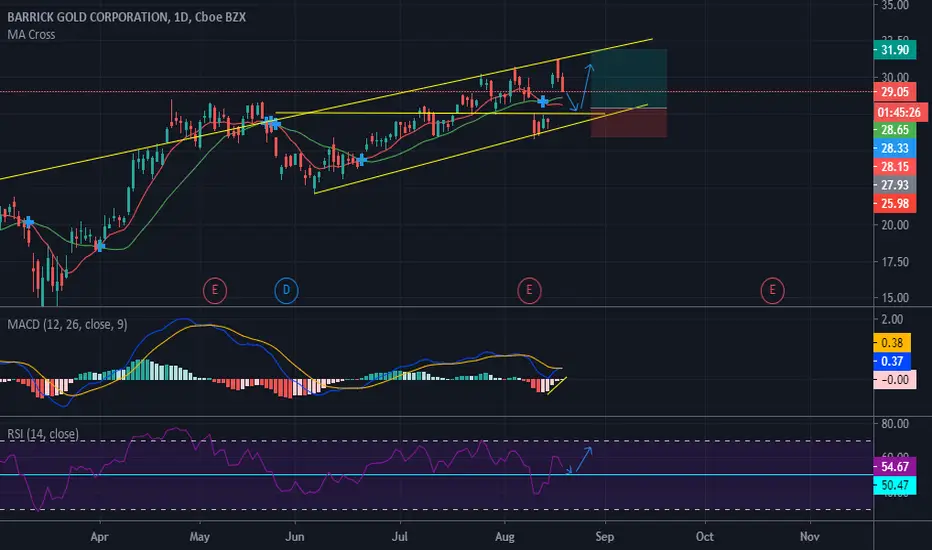Click the green 28.65 price label
This screenshot has width=932, height=550.
(x=895, y=130)
